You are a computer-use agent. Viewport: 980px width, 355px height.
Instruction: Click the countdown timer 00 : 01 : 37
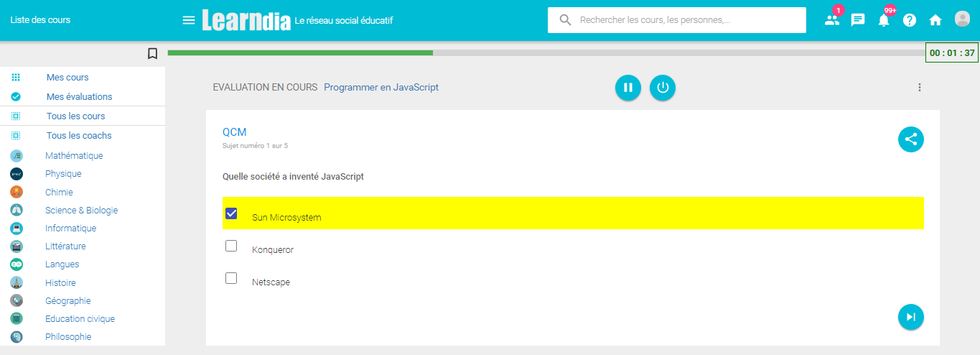click(952, 52)
